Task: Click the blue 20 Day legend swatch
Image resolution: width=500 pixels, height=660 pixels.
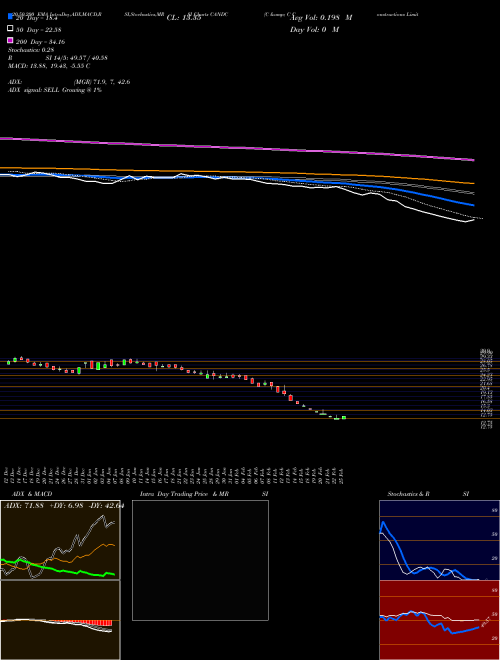Action: tap(10, 17)
